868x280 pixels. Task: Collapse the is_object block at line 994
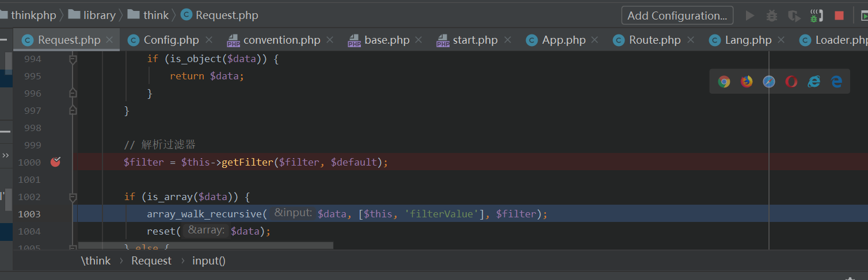coord(73,59)
